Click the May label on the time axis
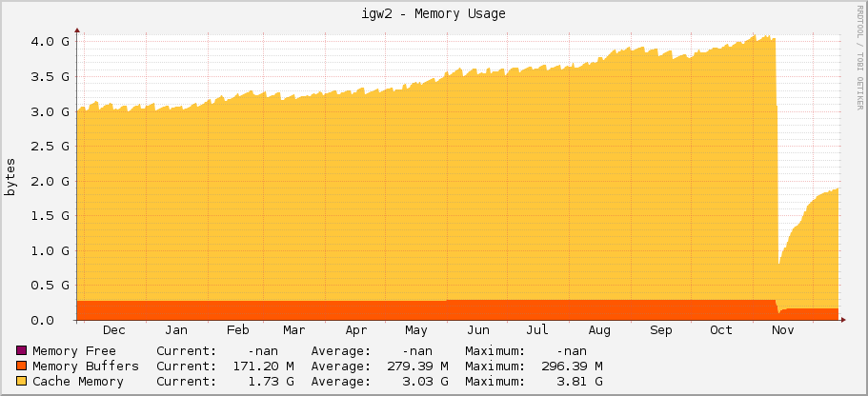Image resolution: width=868 pixels, height=396 pixels. pos(416,330)
